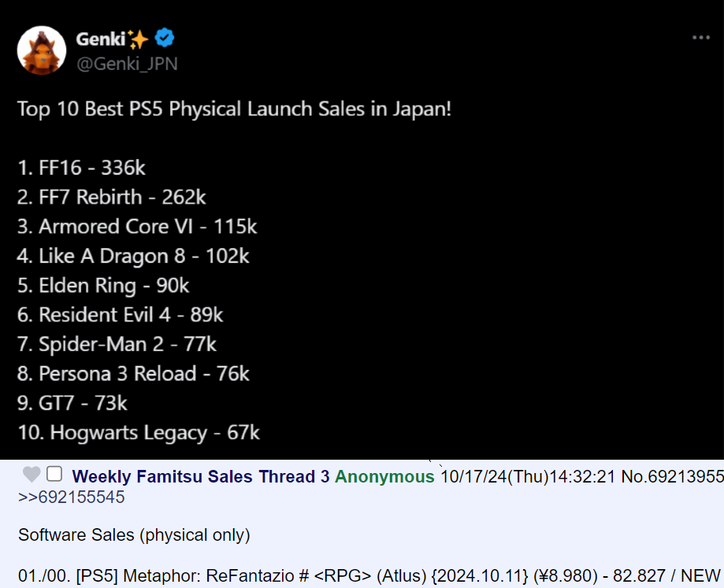Click the FF7 Rebirth - 262k entry

(x=112, y=197)
